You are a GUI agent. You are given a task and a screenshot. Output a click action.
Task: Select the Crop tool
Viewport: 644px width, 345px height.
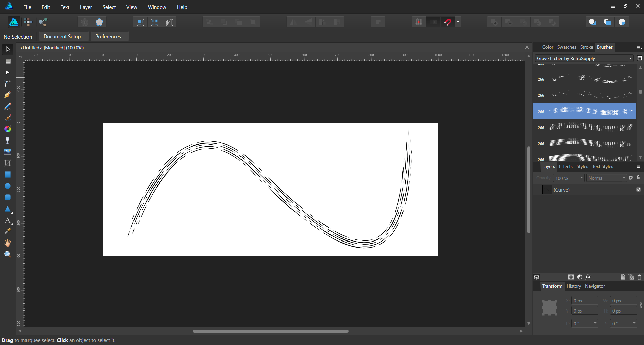pos(8,163)
